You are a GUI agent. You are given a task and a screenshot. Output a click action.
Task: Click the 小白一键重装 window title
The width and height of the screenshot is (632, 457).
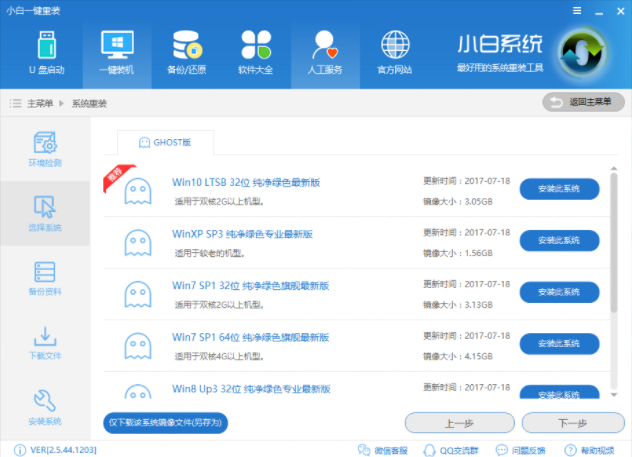(x=33, y=11)
